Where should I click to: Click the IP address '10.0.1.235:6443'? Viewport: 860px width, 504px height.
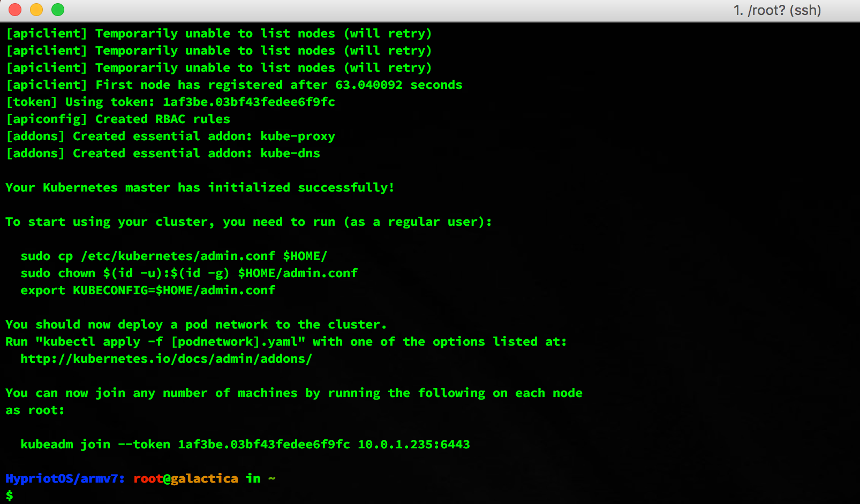pos(414,445)
